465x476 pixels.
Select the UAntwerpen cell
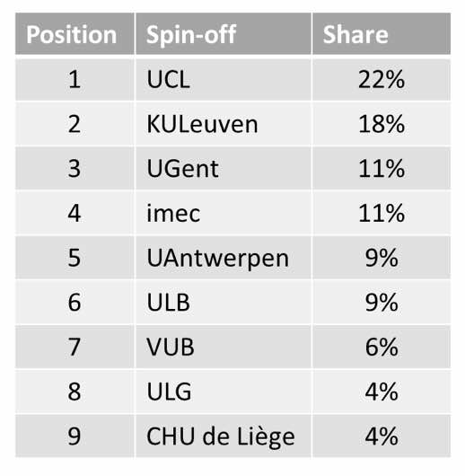pos(224,258)
